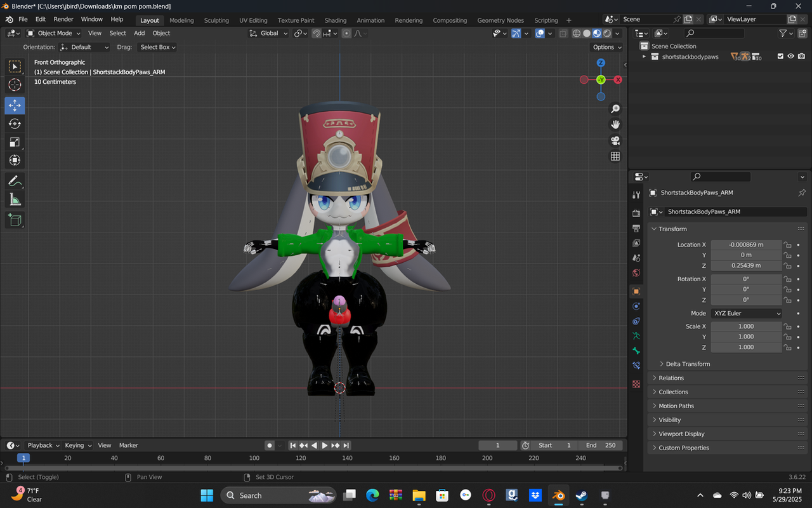Open the Render properties tab
The width and height of the screenshot is (812, 508).
point(636,213)
